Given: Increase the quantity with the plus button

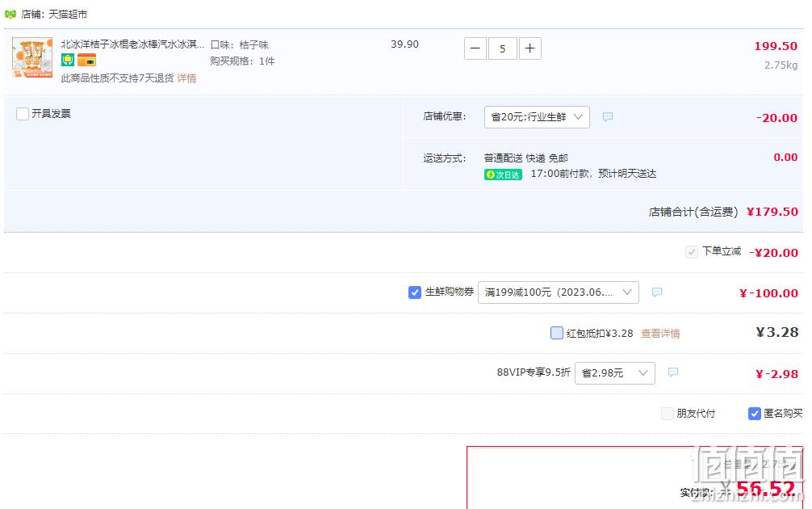Looking at the screenshot, I should coord(529,48).
